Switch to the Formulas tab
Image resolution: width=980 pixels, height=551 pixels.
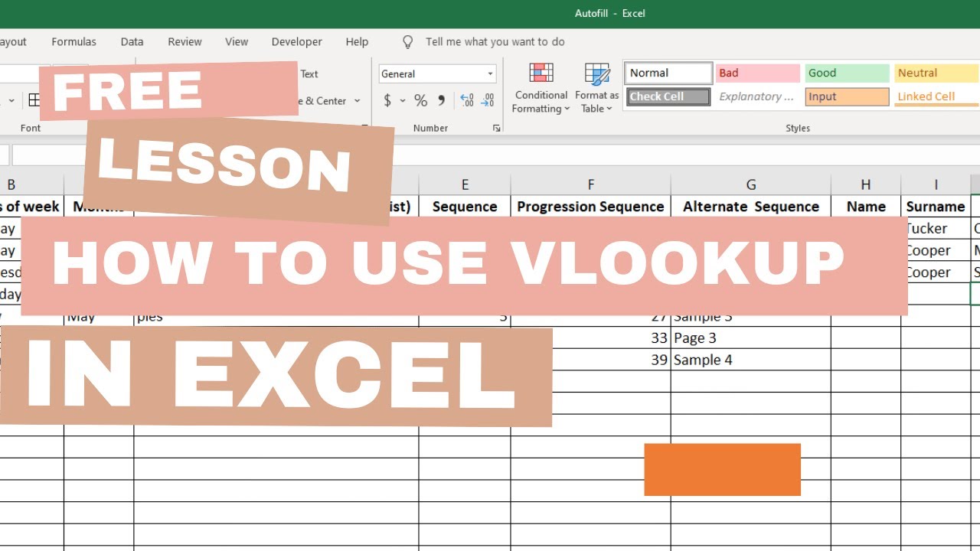tap(73, 42)
